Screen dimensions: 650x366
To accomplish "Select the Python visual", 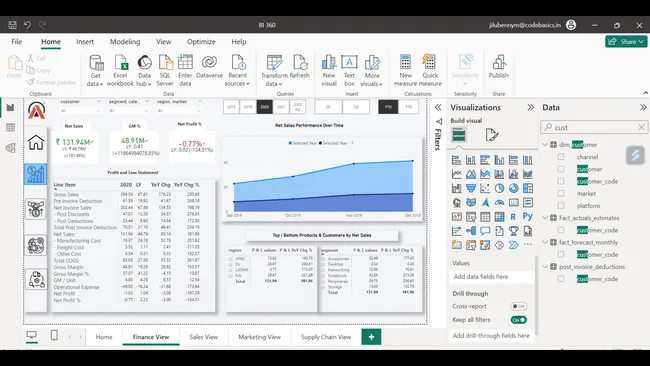I will (x=527, y=216).
